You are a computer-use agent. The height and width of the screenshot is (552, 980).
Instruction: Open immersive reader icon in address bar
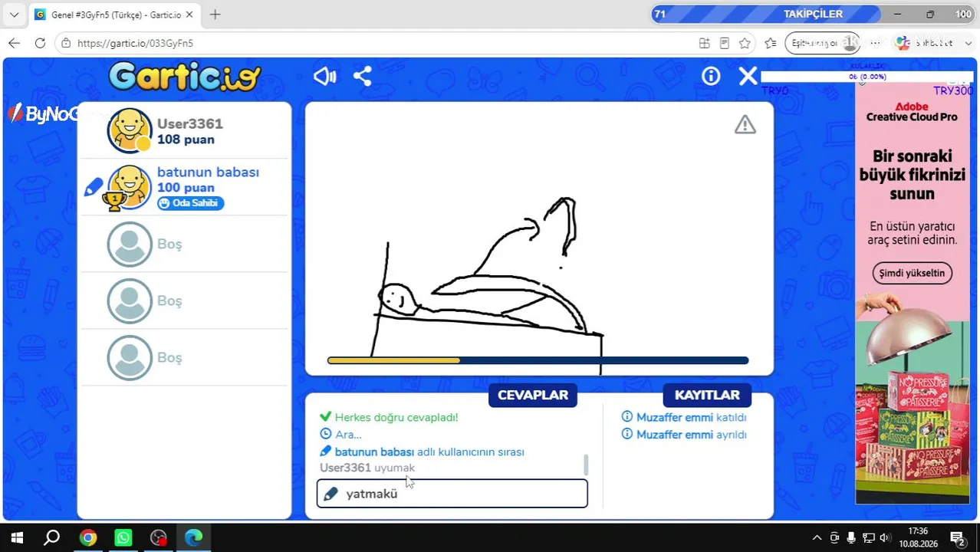pos(725,43)
